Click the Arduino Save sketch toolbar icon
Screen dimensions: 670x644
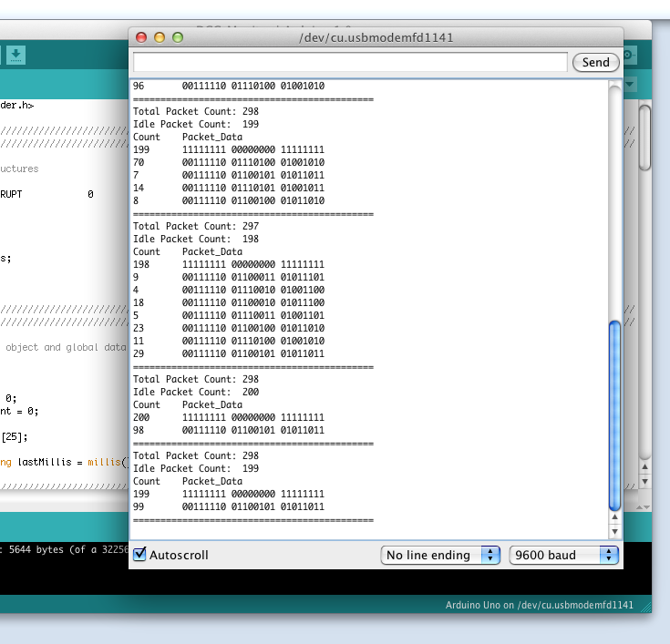click(x=16, y=56)
